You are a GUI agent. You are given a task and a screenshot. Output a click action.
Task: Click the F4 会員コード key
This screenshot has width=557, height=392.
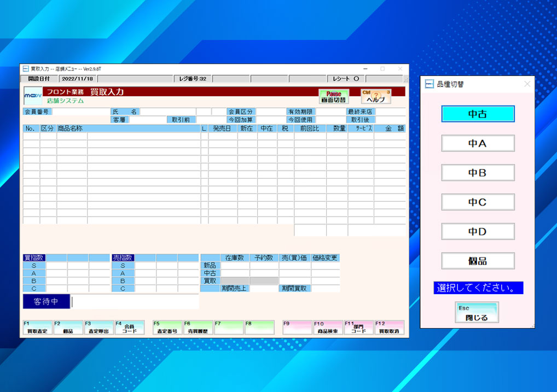click(x=130, y=327)
